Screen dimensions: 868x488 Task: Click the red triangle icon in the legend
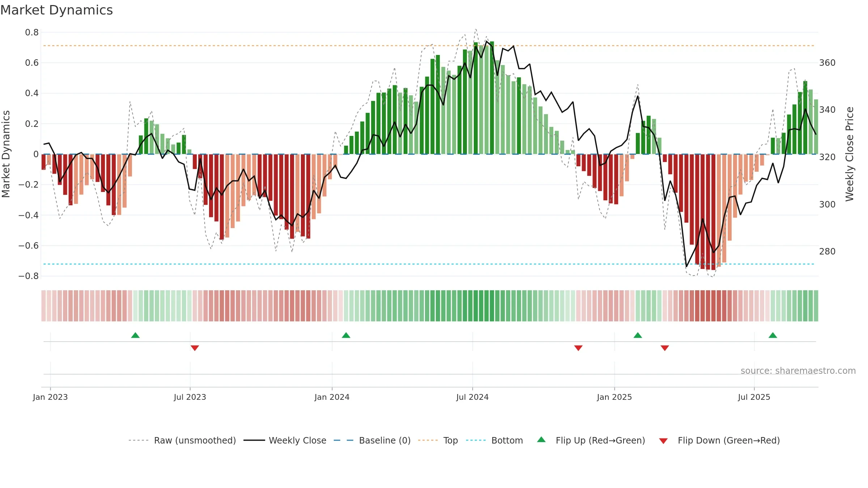(x=663, y=441)
